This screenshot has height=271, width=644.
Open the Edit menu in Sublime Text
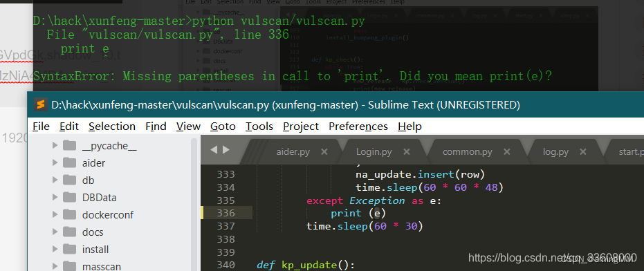68,126
